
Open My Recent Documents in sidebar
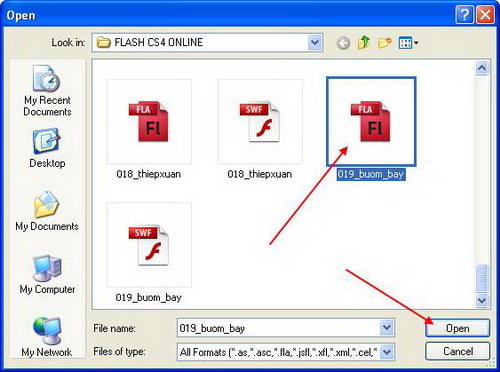pos(47,91)
